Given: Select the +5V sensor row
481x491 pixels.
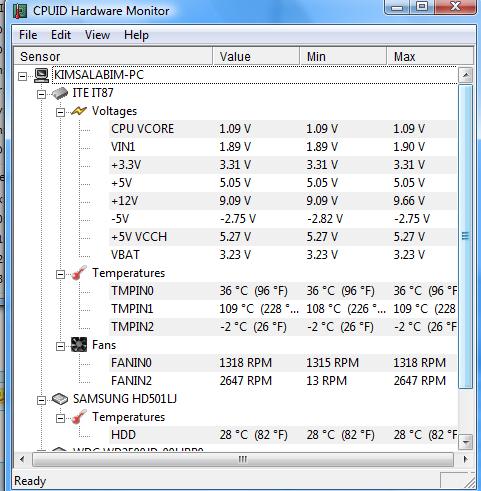Looking at the screenshot, I should pyautogui.click(x=283, y=183).
